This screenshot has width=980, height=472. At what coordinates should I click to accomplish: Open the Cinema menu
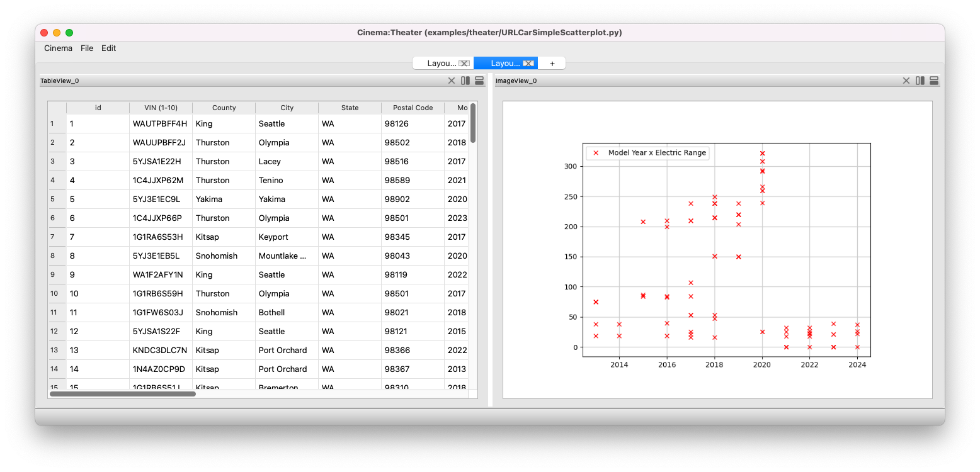coord(58,48)
